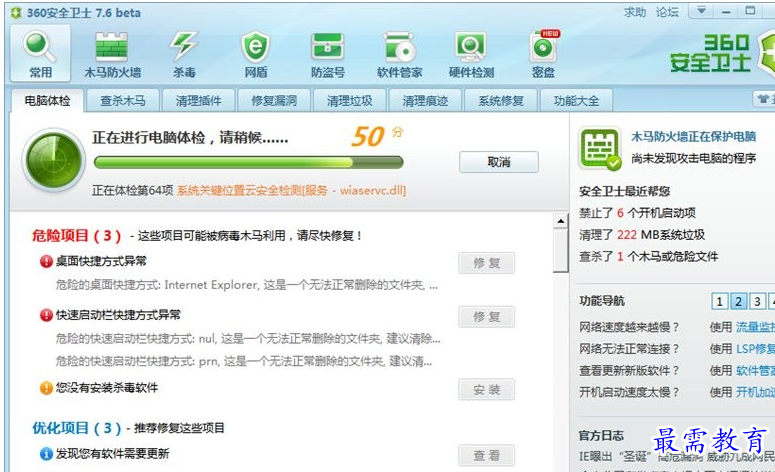Click 查杀了 1 个木马或危险文件 text
The width and height of the screenshot is (775, 472).
coord(648,257)
